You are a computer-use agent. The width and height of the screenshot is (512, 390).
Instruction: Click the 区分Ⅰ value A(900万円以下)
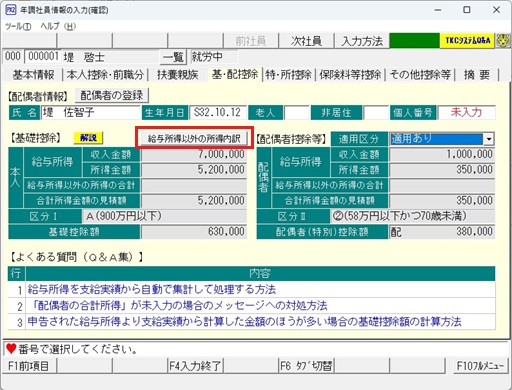164,216
